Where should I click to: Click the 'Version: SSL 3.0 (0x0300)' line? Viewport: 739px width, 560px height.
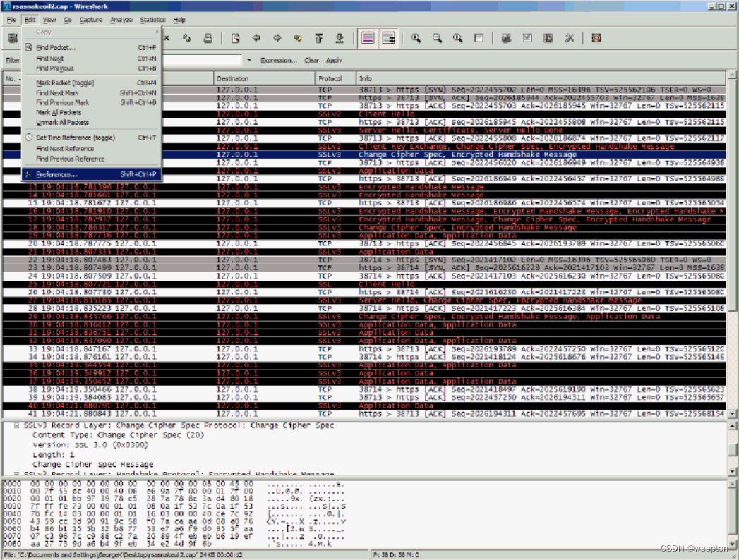tap(90, 445)
